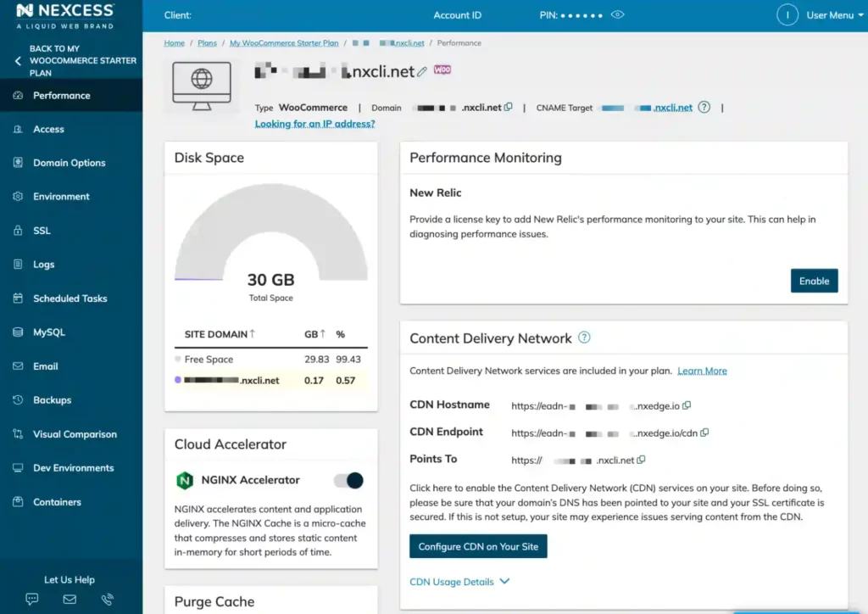868x614 pixels.
Task: Copy the CDN Hostname with the copy icon
Action: (687, 405)
